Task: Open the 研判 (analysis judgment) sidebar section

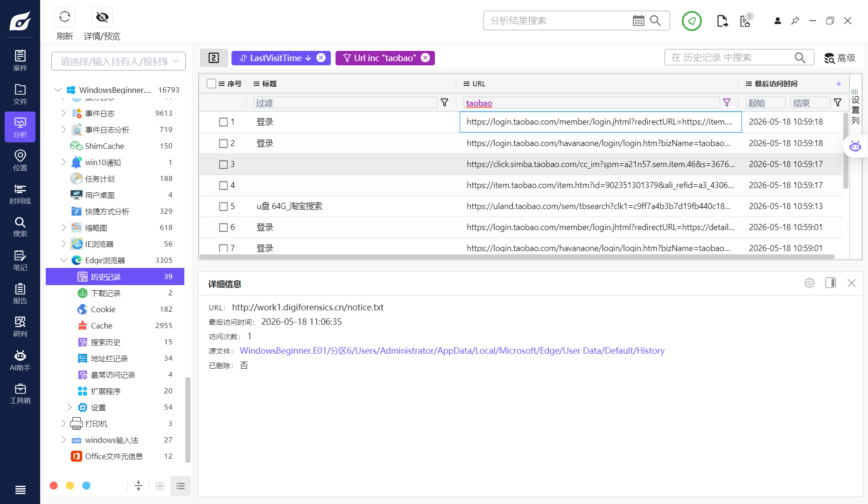Action: click(x=20, y=327)
